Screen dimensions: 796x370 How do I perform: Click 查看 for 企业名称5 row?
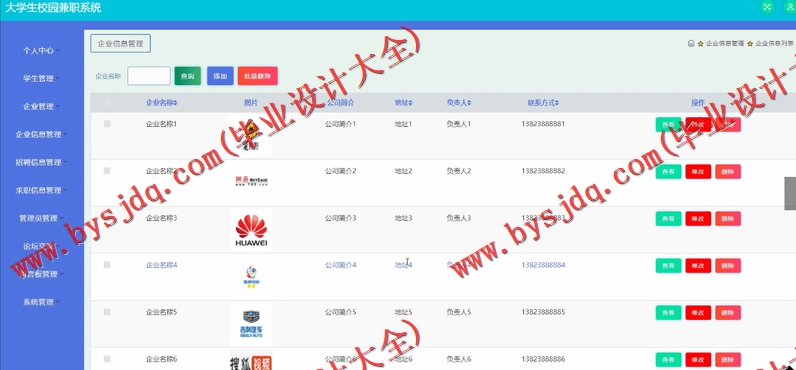[x=668, y=313]
